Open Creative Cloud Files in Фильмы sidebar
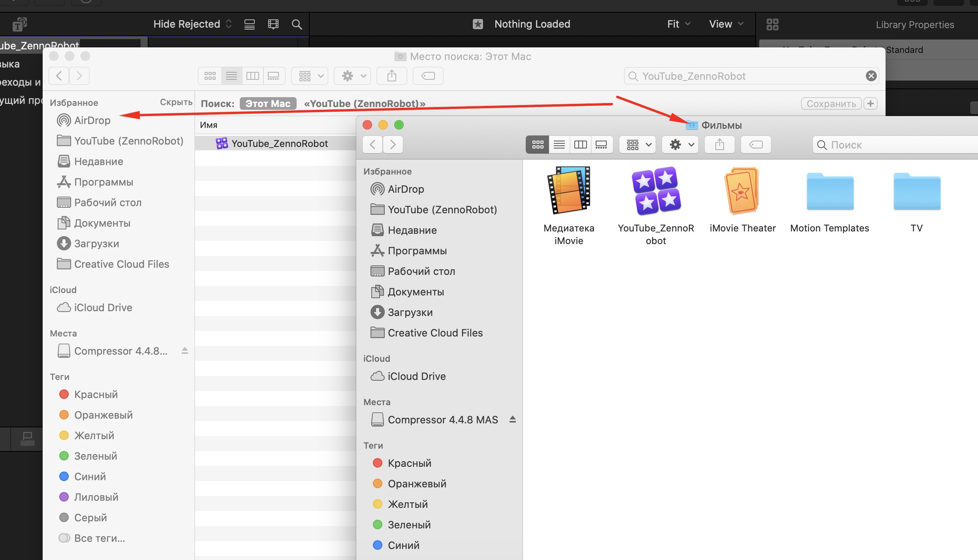978x560 pixels. (x=427, y=333)
